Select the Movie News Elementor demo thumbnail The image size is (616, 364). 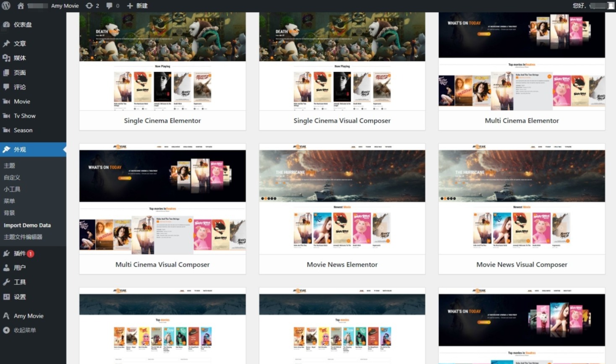pyautogui.click(x=342, y=199)
